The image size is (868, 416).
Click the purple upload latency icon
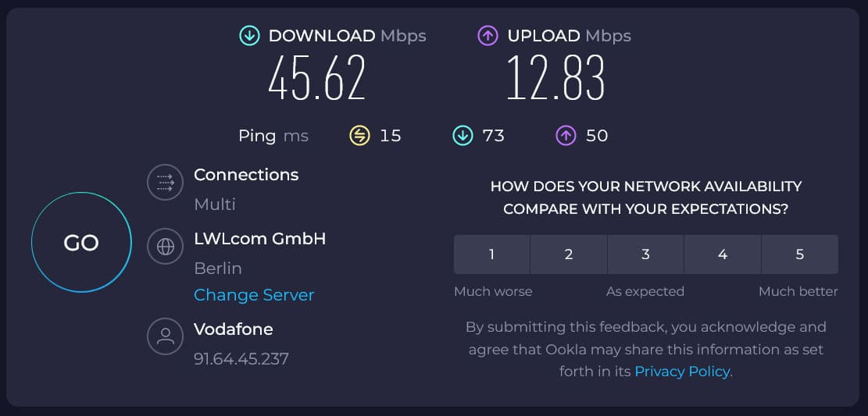(566, 136)
